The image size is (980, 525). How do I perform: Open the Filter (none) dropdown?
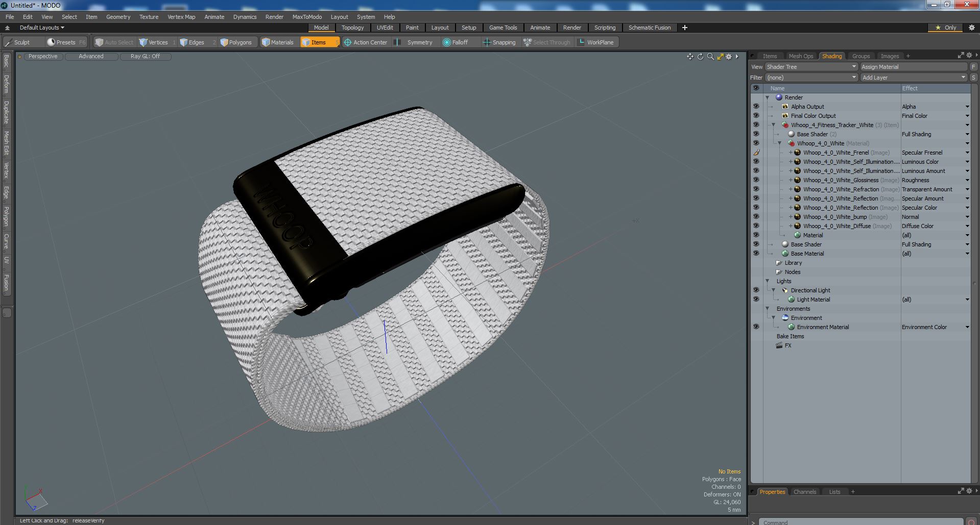point(811,78)
